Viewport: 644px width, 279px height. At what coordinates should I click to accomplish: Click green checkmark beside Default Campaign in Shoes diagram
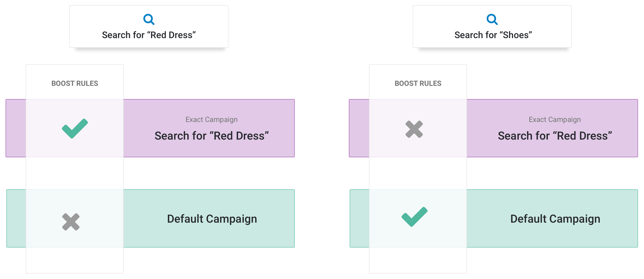[414, 217]
